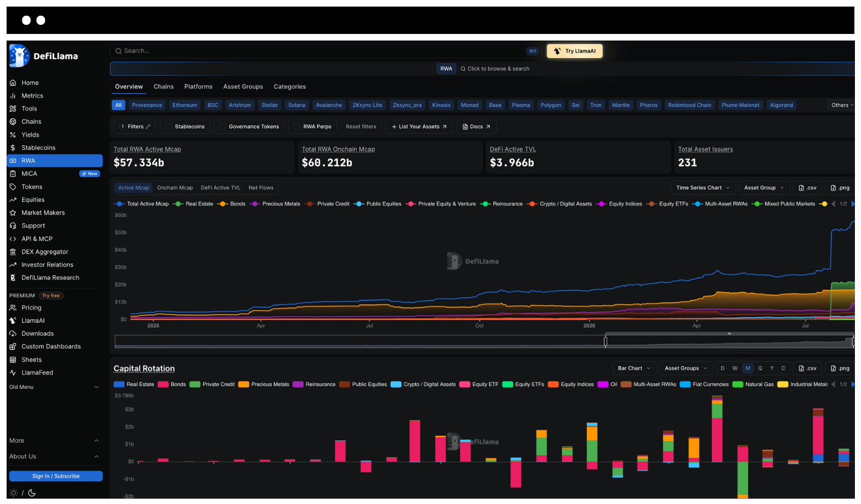Switch to the Categories tab
The image size is (861, 504).
(x=290, y=87)
